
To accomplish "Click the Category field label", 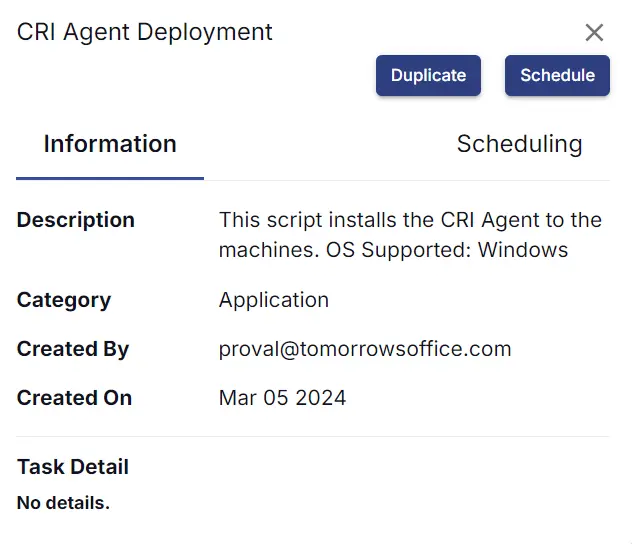I will tap(64, 300).
